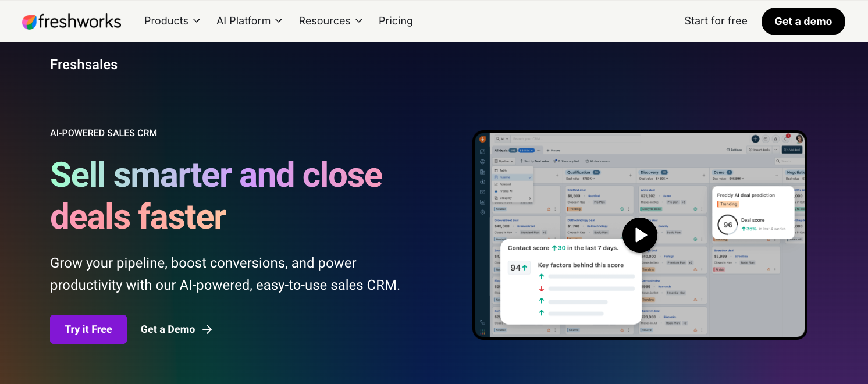Viewport: 868px width, 384px height.
Task: Click the Discovery column header in preview
Action: 653,172
